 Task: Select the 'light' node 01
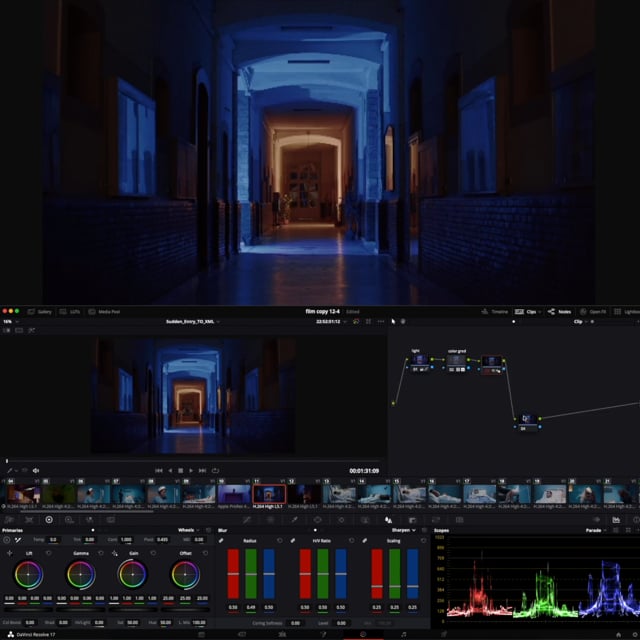coord(419,363)
